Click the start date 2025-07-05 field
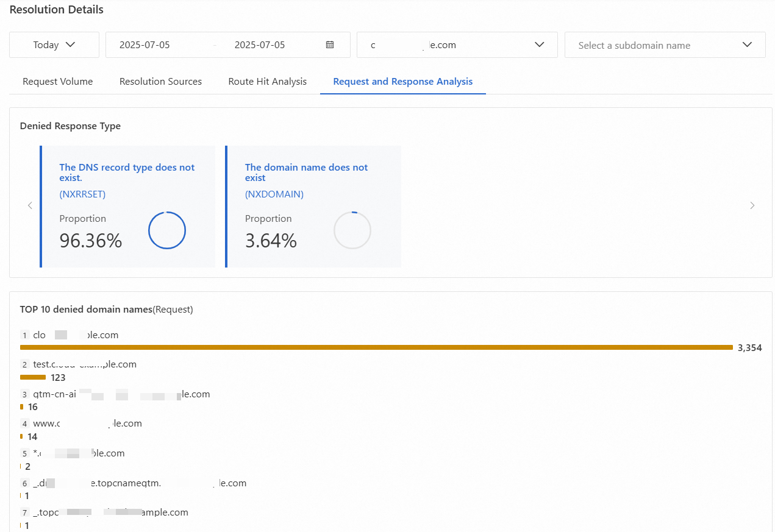Screen dimensions: 775x532 145,44
